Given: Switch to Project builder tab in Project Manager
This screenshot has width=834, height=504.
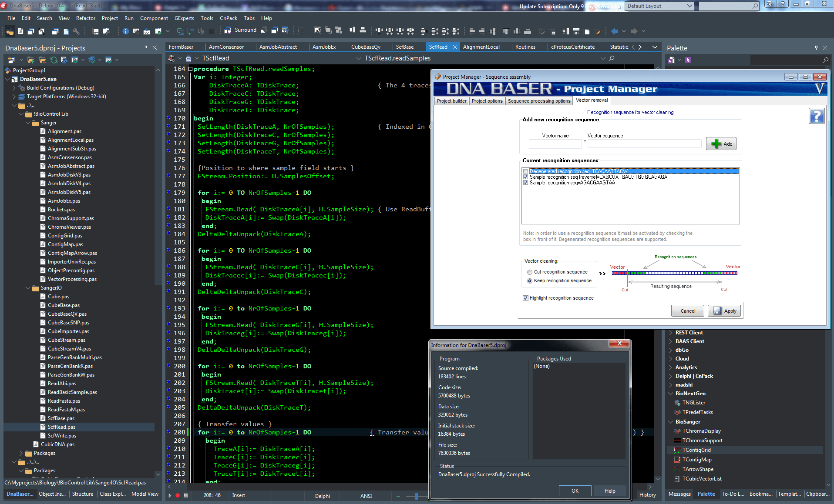Looking at the screenshot, I should (451, 101).
